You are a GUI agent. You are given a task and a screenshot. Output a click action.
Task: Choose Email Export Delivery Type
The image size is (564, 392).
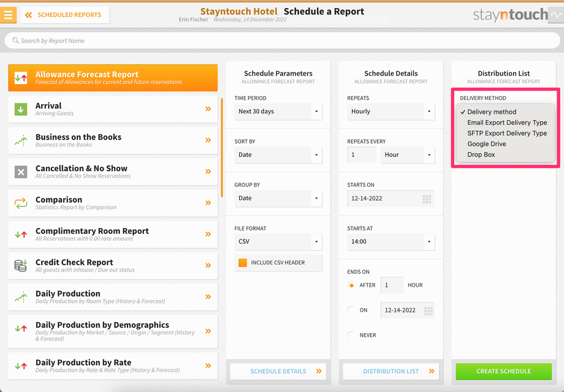click(x=505, y=123)
